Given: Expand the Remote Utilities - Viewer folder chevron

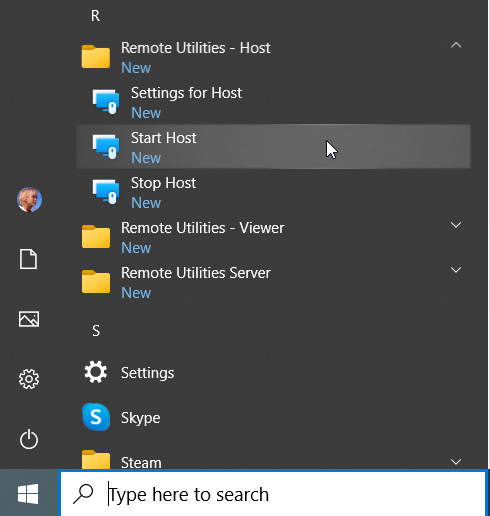Looking at the screenshot, I should [456, 225].
